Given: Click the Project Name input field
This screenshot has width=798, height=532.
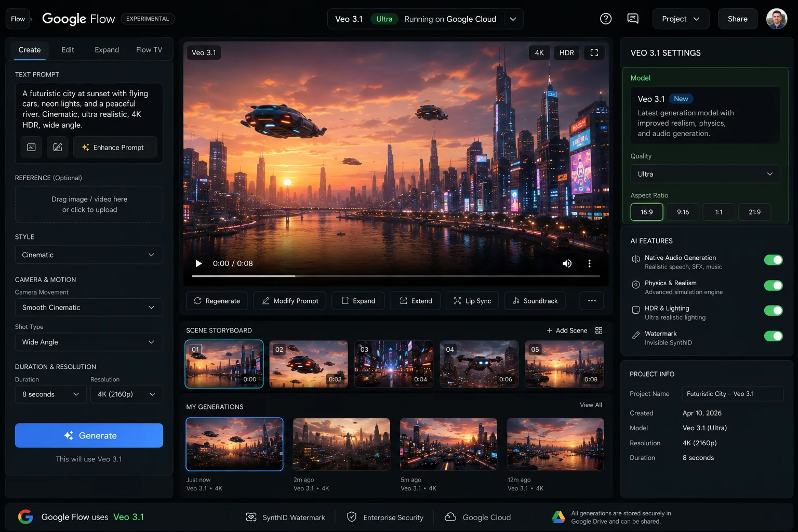Looking at the screenshot, I should point(733,394).
